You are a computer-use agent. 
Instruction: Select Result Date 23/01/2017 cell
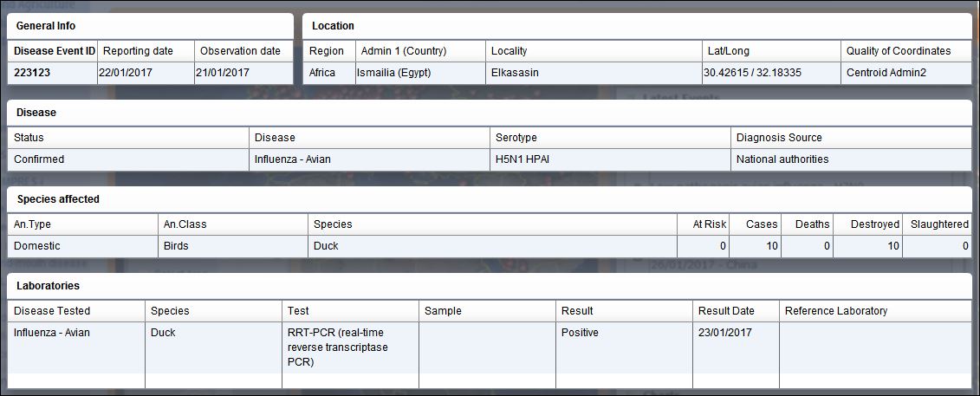click(x=736, y=347)
